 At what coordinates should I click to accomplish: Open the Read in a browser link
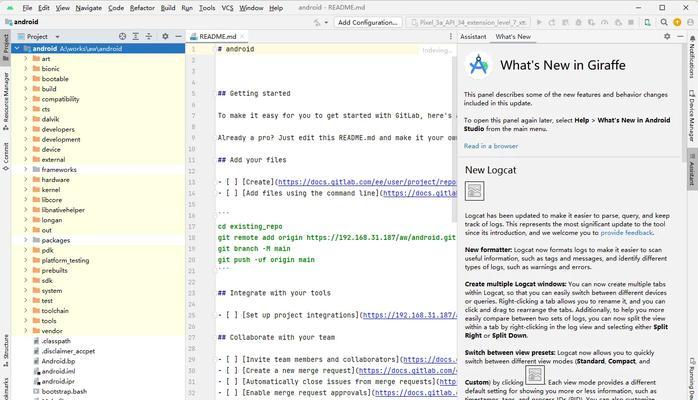[x=491, y=146]
